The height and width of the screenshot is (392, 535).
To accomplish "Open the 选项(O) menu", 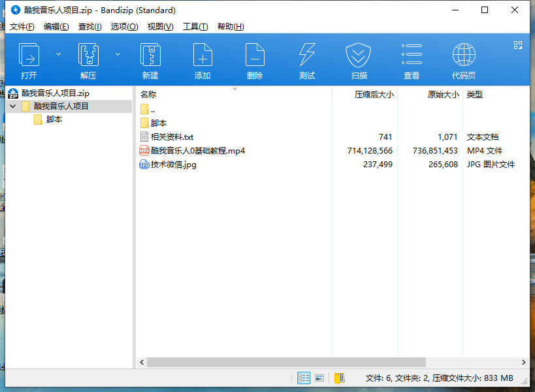I will point(124,27).
